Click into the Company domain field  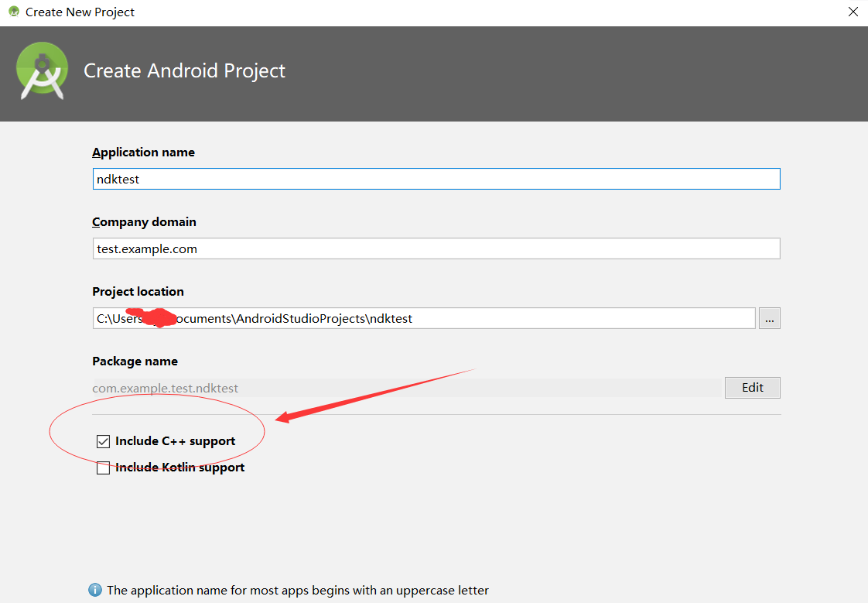[436, 248]
